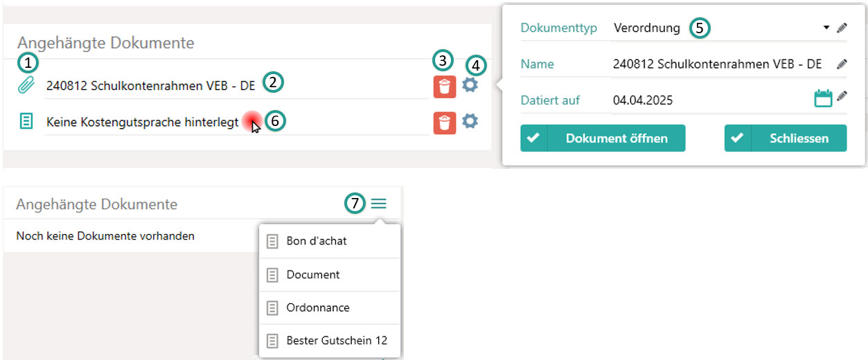The width and height of the screenshot is (868, 360).
Task: Click upper Angehängte Dokumente heading
Action: tap(106, 43)
